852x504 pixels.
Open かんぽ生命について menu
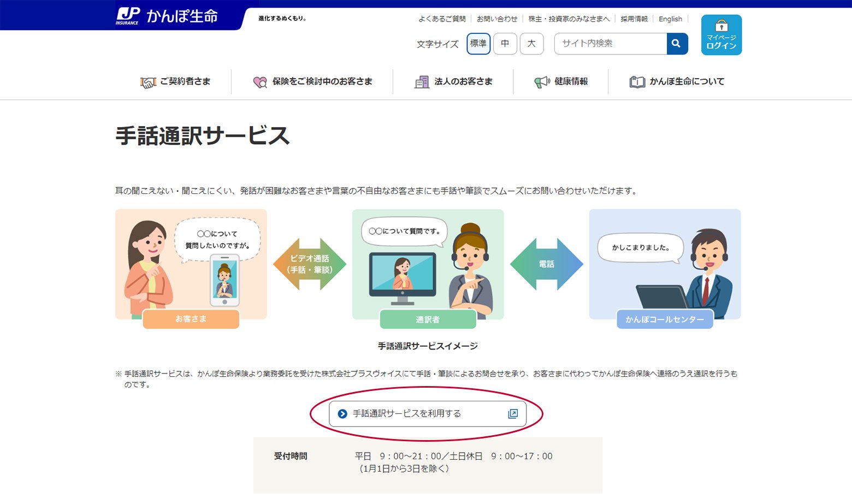677,82
